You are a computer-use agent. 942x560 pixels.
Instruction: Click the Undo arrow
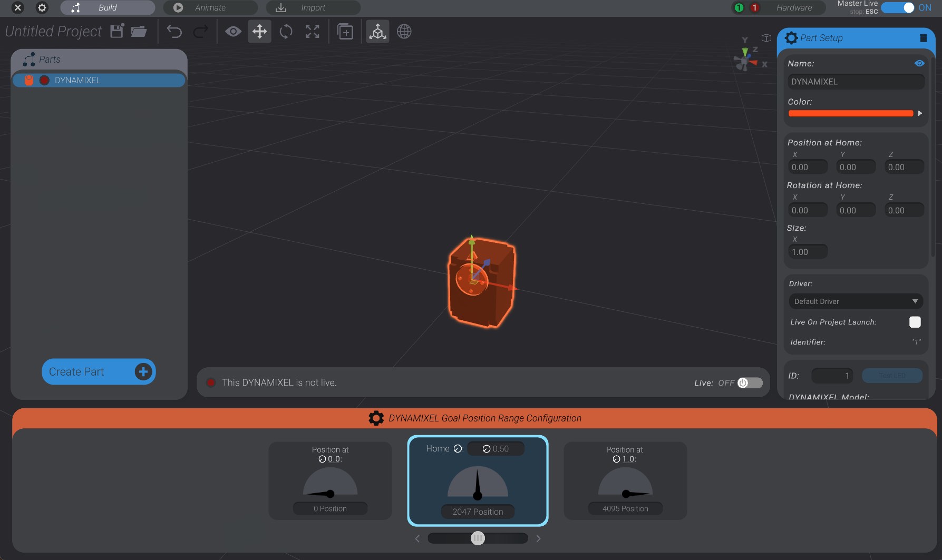[174, 32]
